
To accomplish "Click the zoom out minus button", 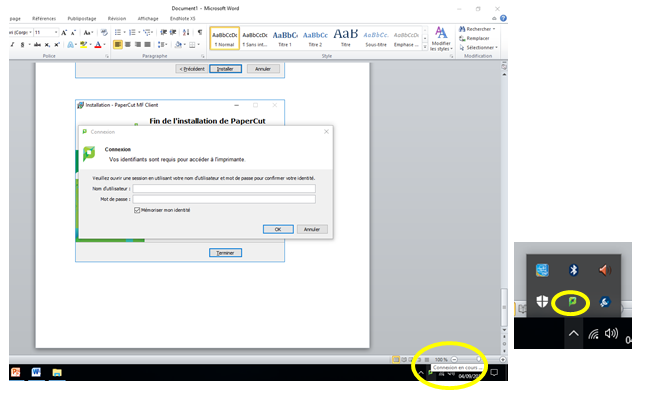I will 454,359.
